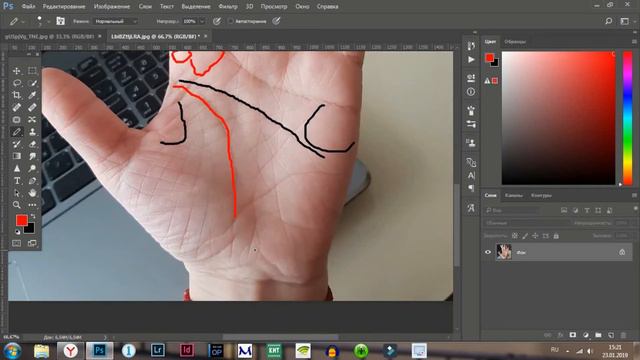Select the Move tool
The image size is (640, 360).
click(17, 71)
